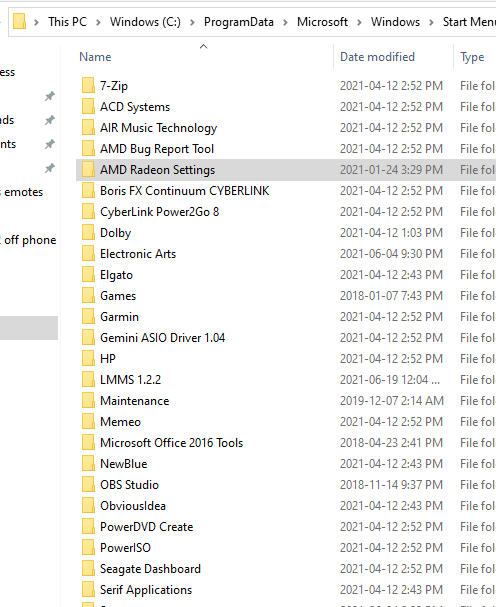Select 'off phone' in navigation pane

tap(28, 240)
